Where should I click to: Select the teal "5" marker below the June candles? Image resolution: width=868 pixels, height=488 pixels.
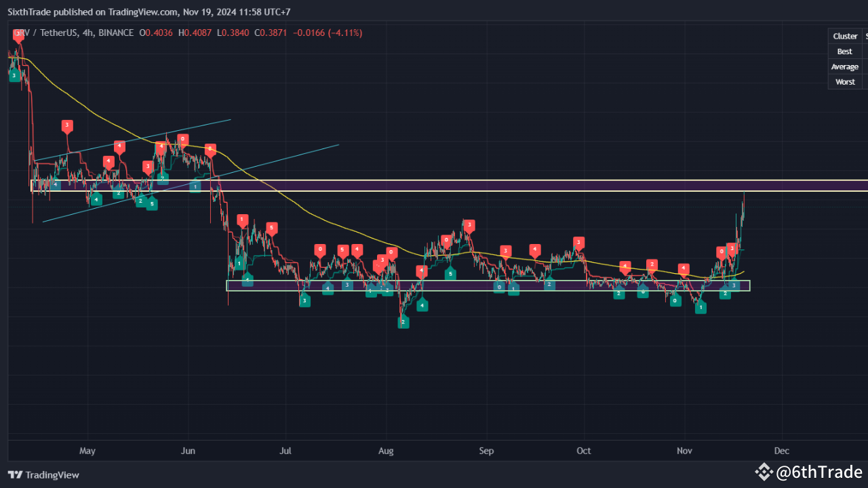coord(152,203)
